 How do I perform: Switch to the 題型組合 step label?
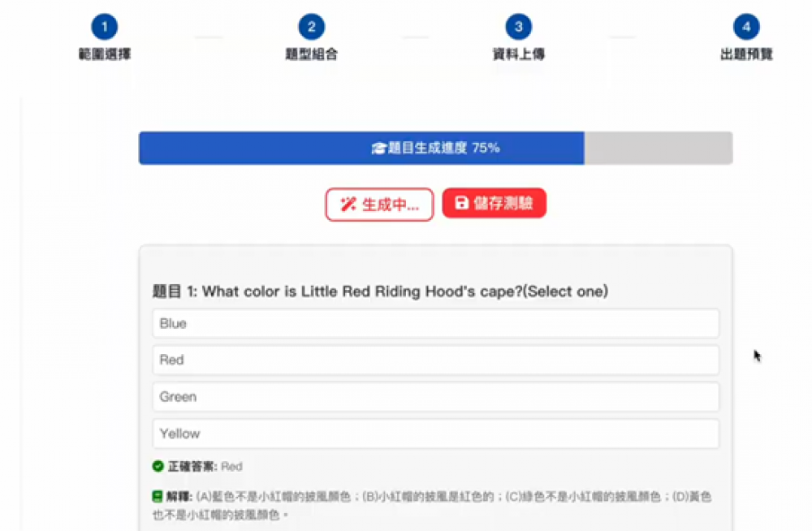click(x=311, y=55)
